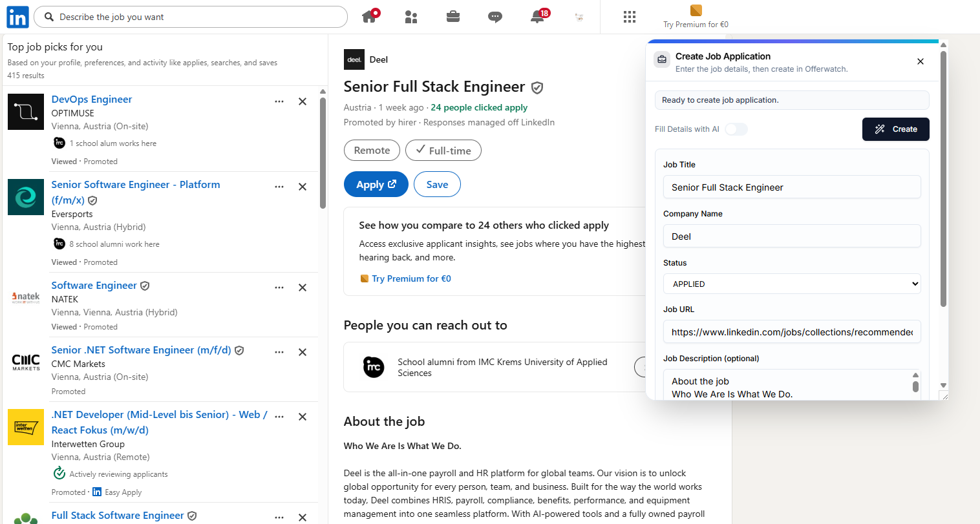Click the briefcase icon in Offerwatch panel header
Screen dimensions: 980x524
(x=662, y=59)
